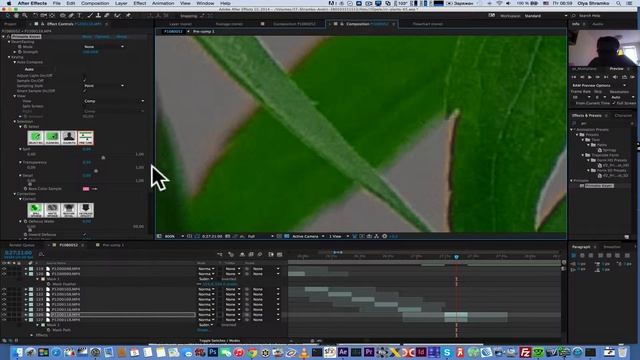This screenshot has width=640, height=360.
Task: Toggle visibility eye of layer 119
Action: coord(4,269)
